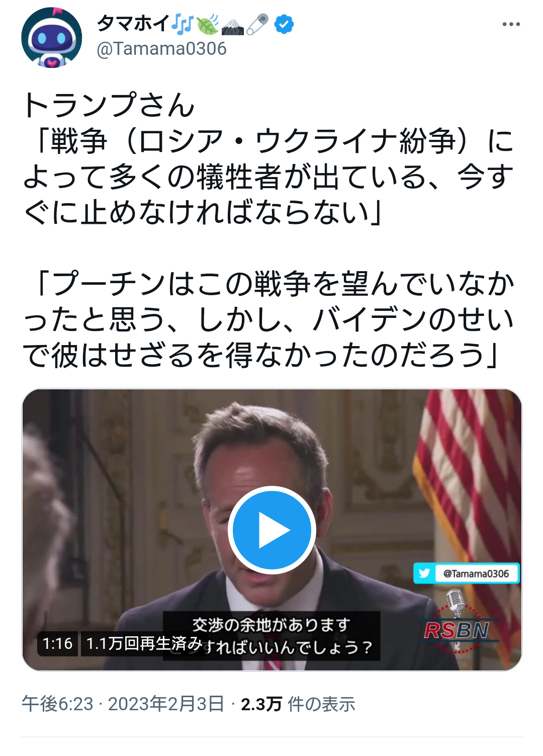Screen dimensions: 543x756
Task: Click the blue verified badge
Action: pyautogui.click(x=284, y=24)
